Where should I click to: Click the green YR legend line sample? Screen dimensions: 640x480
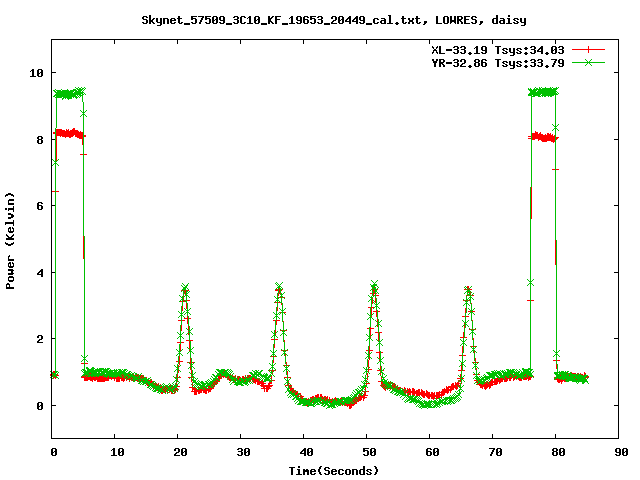click(x=588, y=62)
